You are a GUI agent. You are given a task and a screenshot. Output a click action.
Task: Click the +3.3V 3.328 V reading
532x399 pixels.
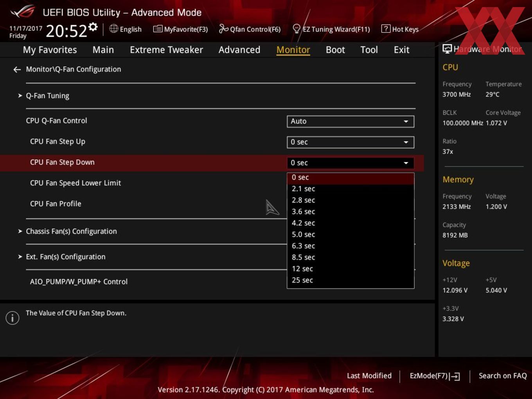coord(453,319)
